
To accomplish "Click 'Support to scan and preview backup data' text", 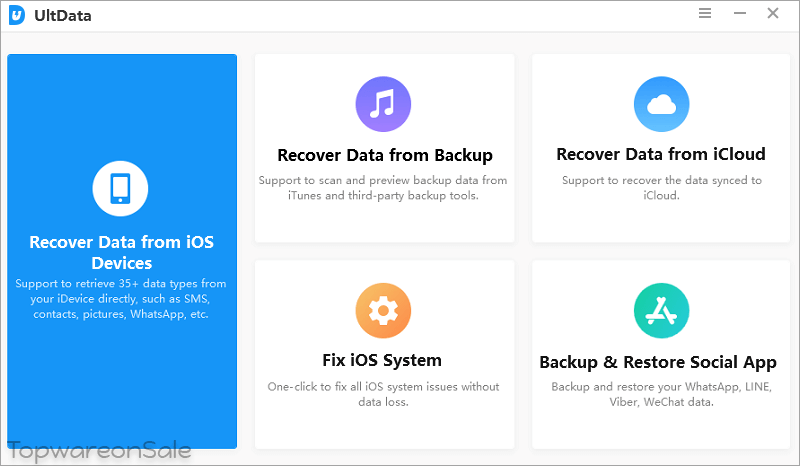I will pyautogui.click(x=383, y=188).
